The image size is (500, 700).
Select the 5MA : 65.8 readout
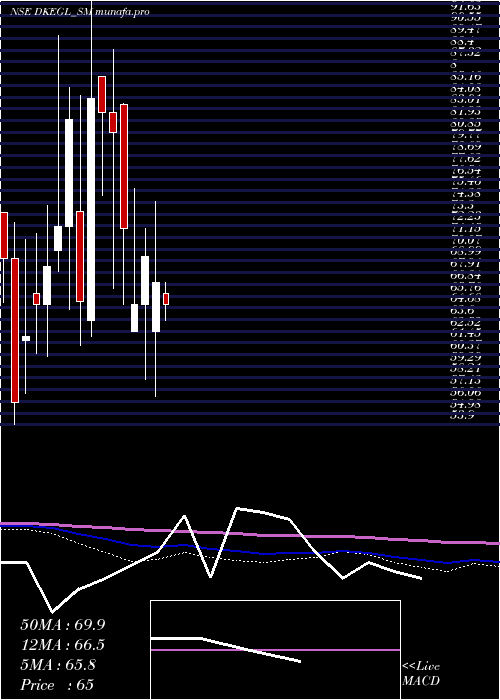(x=58, y=665)
